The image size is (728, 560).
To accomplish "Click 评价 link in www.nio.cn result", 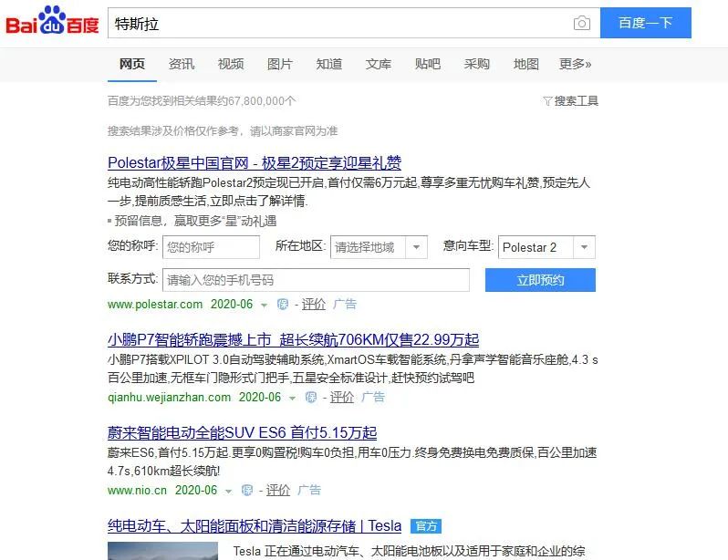I will pyautogui.click(x=278, y=490).
